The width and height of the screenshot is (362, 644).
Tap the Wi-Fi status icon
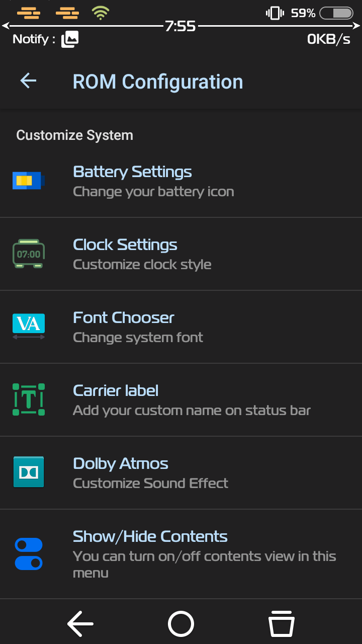click(101, 13)
